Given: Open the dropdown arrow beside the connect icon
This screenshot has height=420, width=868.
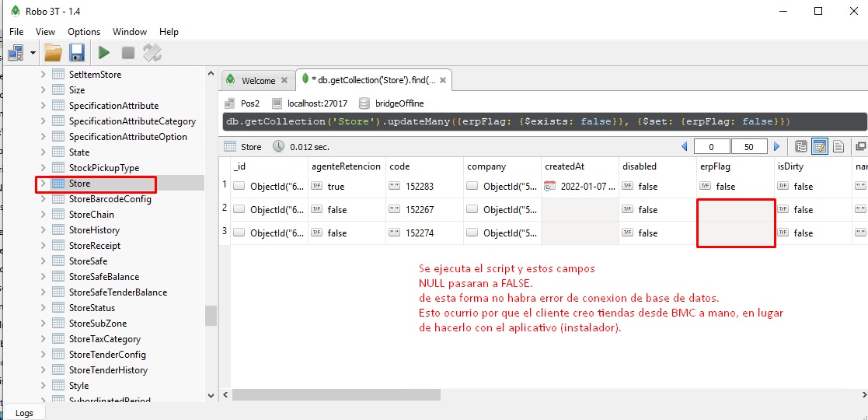Looking at the screenshot, I should [x=33, y=53].
